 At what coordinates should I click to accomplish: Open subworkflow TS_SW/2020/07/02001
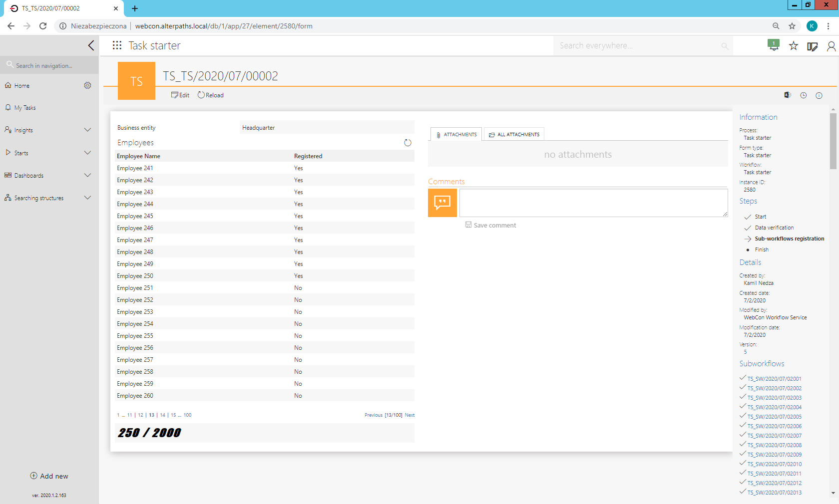coord(774,379)
